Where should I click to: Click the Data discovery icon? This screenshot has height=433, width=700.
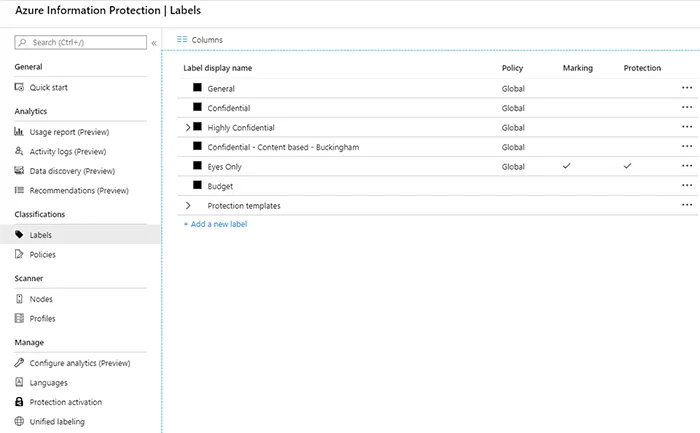19,171
